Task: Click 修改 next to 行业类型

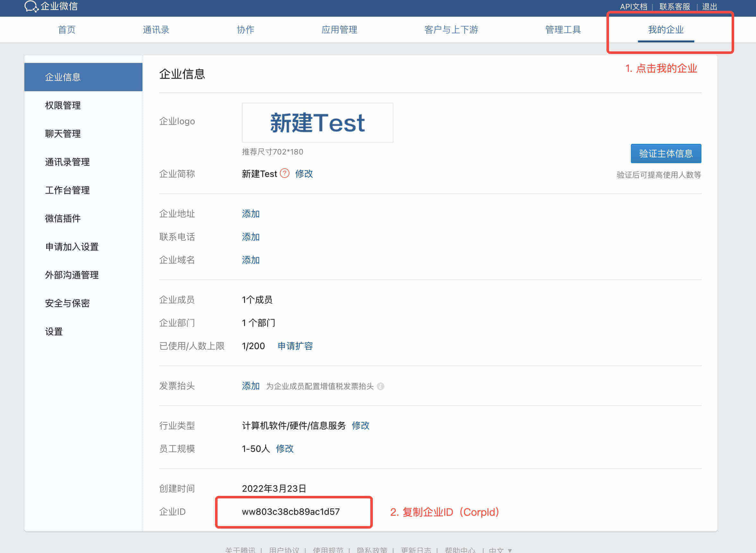Action: pyautogui.click(x=360, y=426)
